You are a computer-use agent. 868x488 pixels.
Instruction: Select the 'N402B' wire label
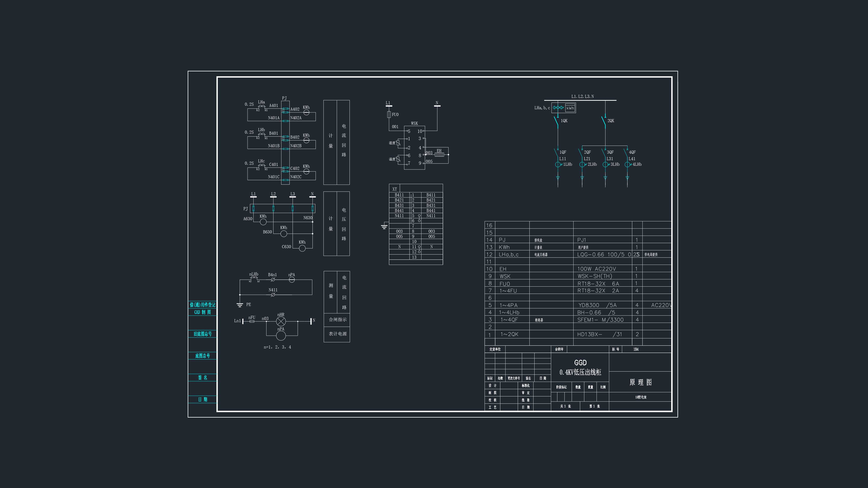coord(296,146)
